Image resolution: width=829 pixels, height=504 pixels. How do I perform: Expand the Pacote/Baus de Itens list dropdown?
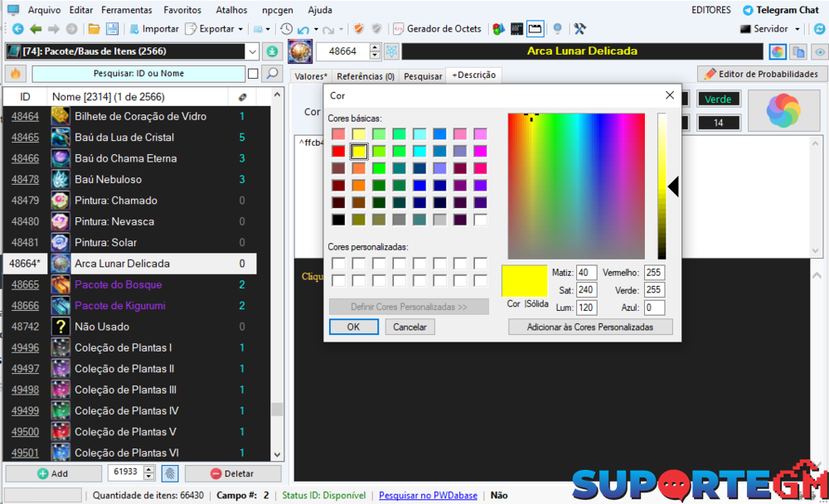click(253, 51)
